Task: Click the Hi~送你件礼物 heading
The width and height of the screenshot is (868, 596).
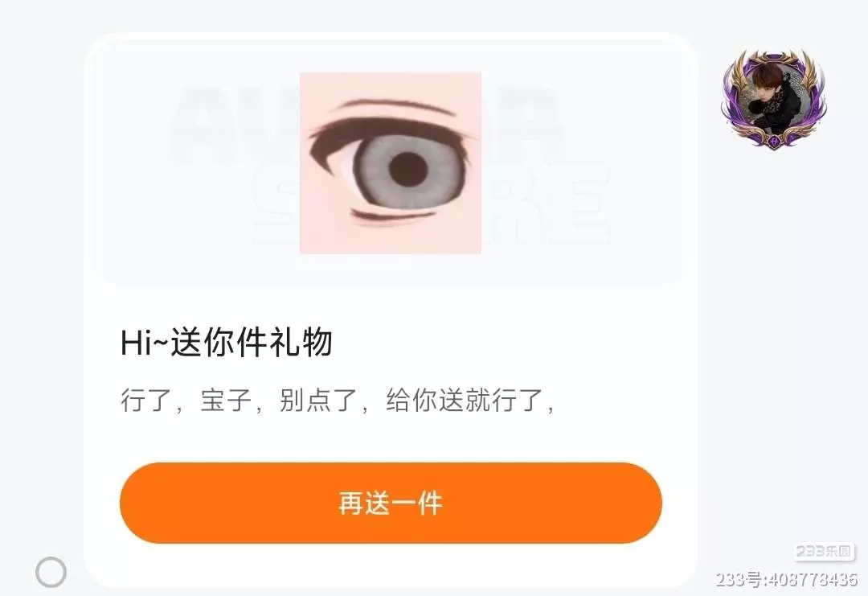Action: tap(227, 343)
